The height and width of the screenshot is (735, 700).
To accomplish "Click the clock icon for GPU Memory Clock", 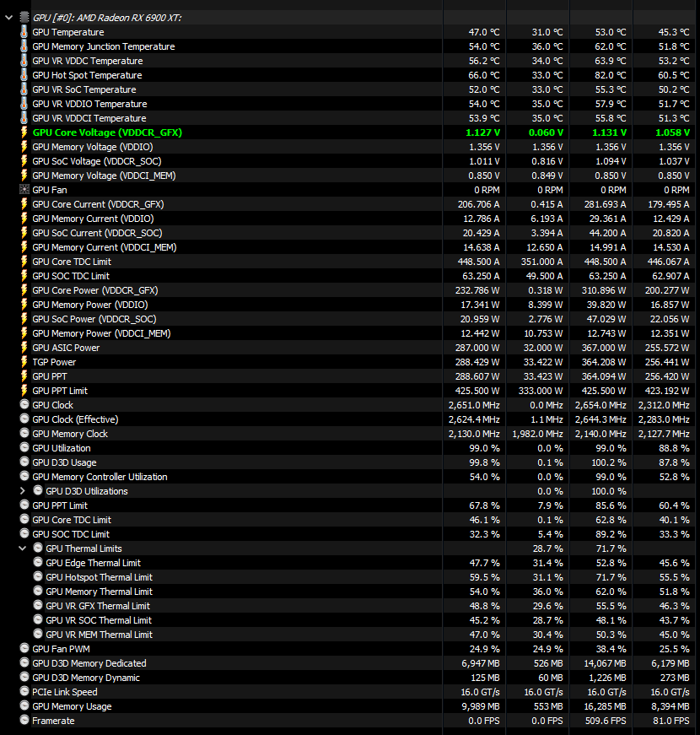I will (24, 433).
